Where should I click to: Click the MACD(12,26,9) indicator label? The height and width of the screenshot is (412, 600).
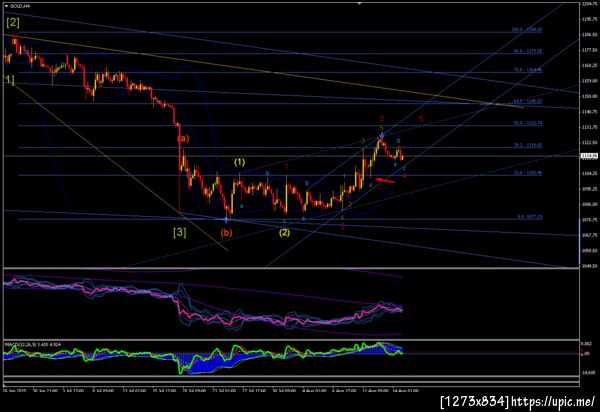pos(32,345)
